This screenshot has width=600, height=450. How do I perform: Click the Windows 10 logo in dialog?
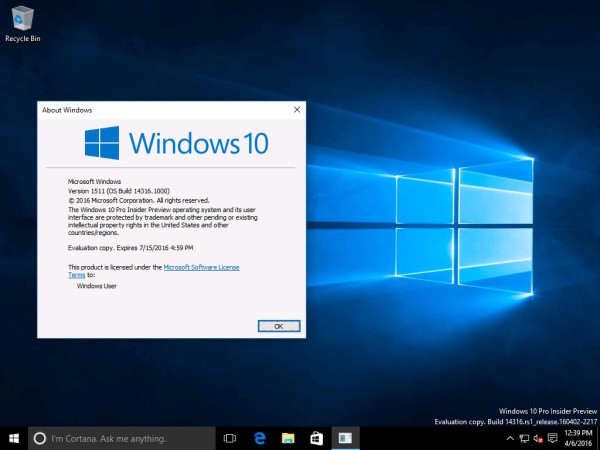(x=176, y=143)
